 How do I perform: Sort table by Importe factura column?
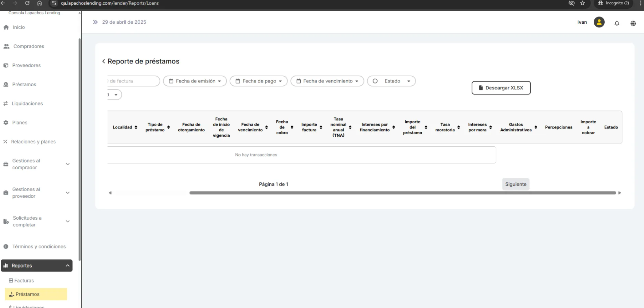coord(321,127)
